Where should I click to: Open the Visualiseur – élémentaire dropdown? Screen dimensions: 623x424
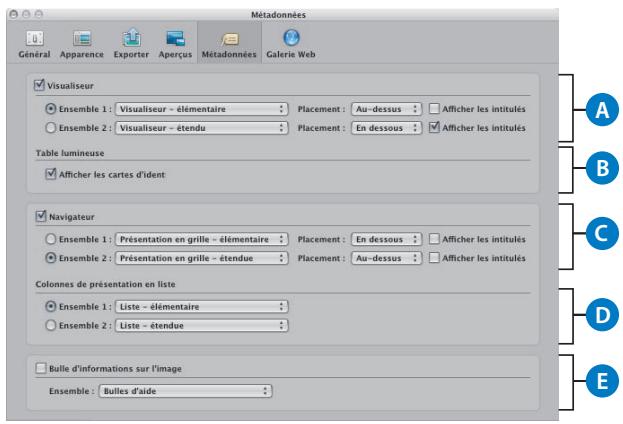pos(201,109)
